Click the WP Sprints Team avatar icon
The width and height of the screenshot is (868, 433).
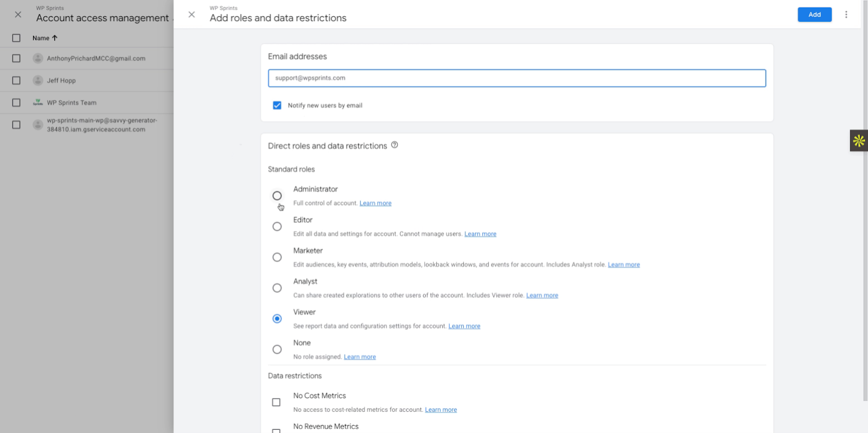[38, 103]
